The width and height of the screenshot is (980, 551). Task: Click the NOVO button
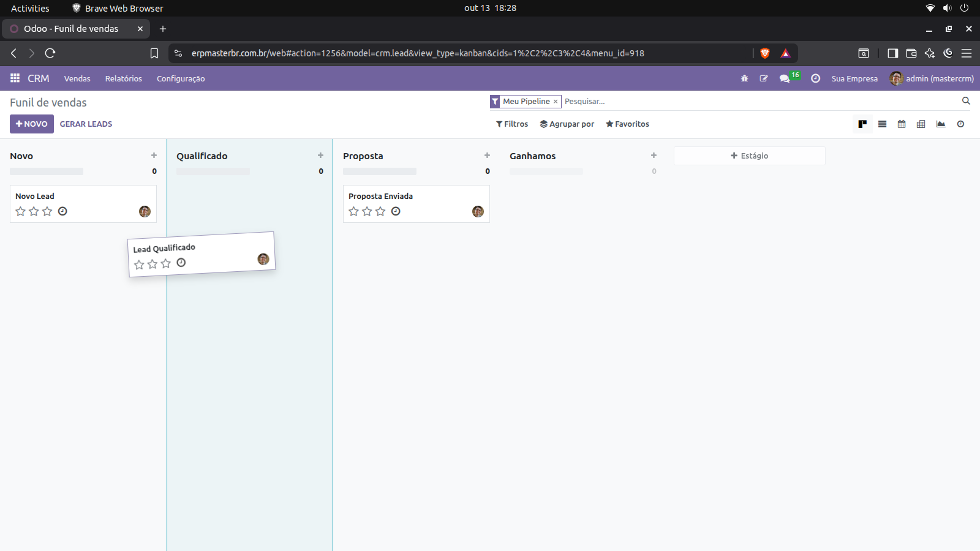tap(32, 124)
